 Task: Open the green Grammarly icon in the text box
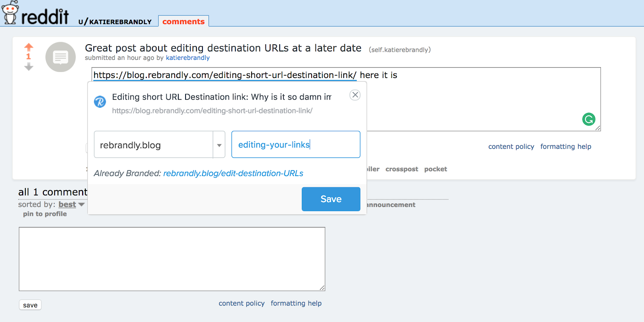[x=588, y=119]
